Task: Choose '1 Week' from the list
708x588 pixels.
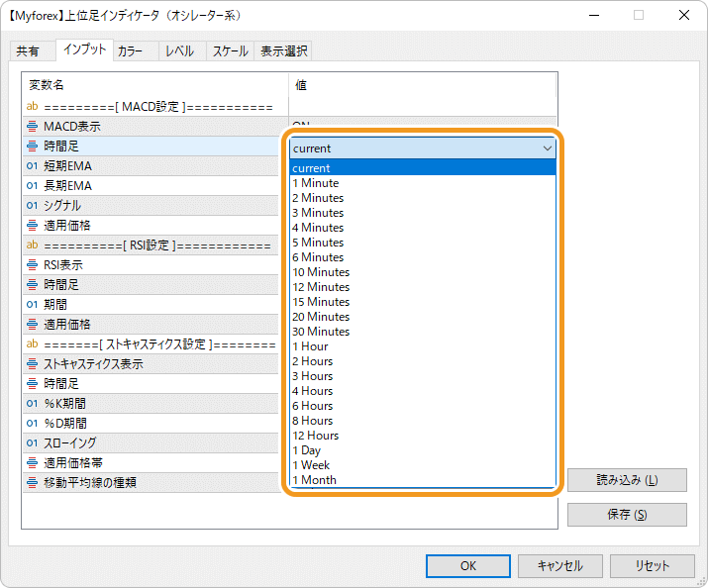Action: click(x=422, y=465)
